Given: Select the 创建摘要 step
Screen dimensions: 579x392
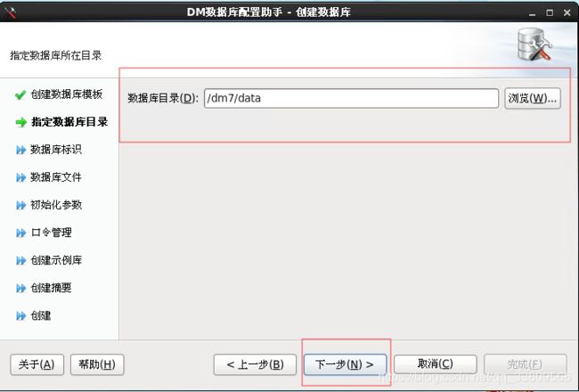Looking at the screenshot, I should [51, 288].
